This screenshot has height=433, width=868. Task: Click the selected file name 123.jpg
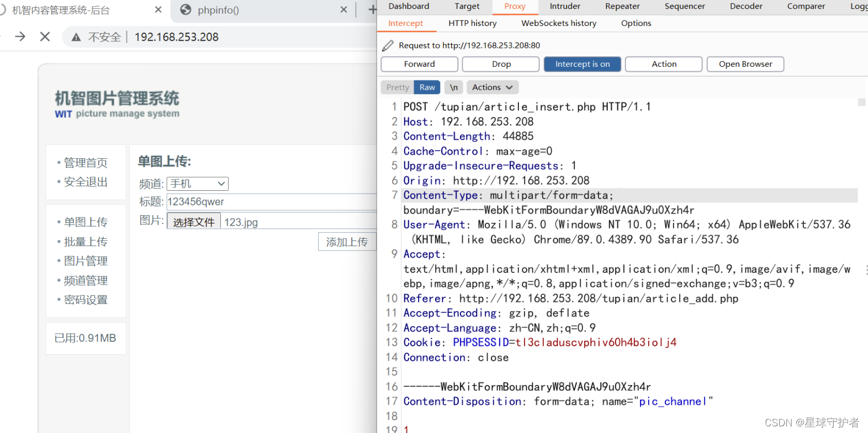pyautogui.click(x=241, y=222)
